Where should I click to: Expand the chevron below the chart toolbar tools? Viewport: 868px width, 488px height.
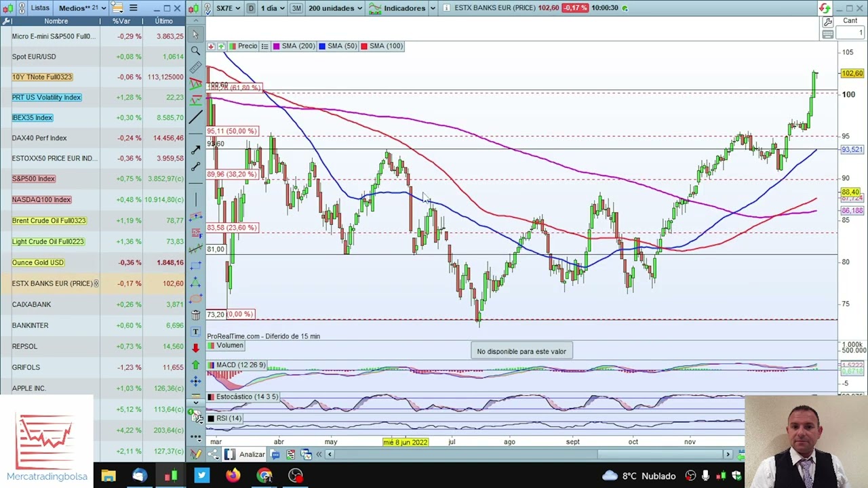(195, 402)
